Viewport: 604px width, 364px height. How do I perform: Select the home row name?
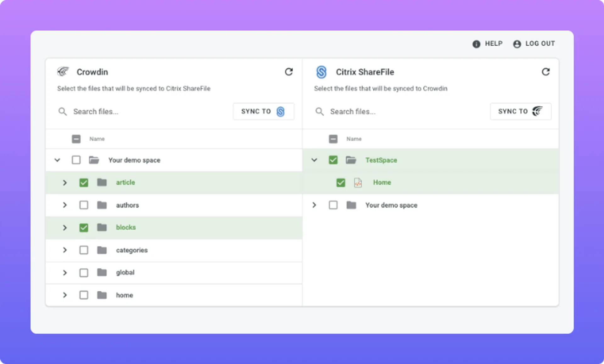(125, 295)
